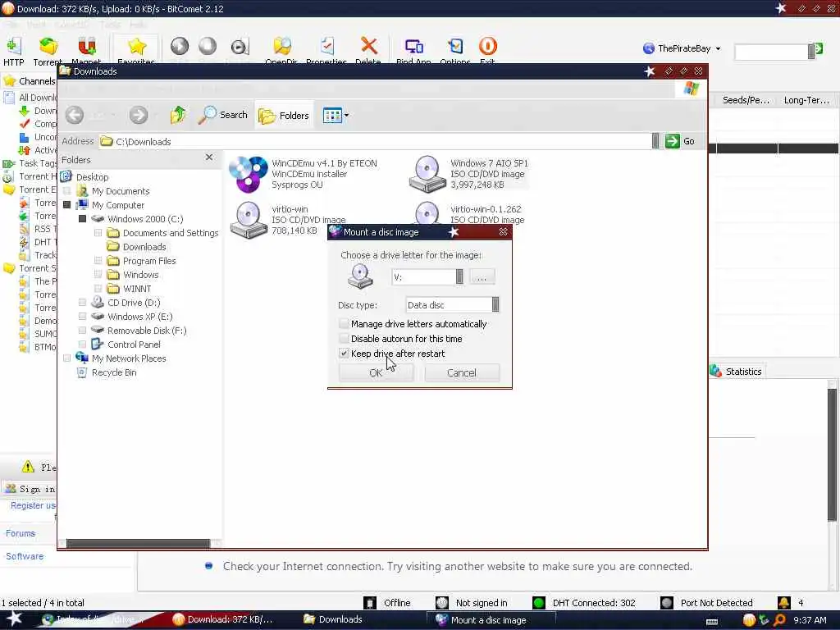Viewport: 840px width, 630px height.
Task: Click the Long-Ter... column header
Action: tap(806, 100)
